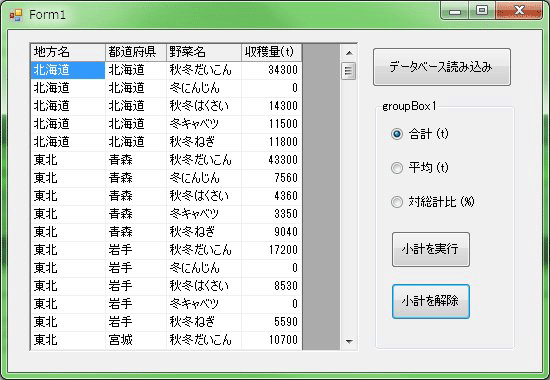550x380 pixels.
Task: Close the Form1 window
Action: pos(519,11)
